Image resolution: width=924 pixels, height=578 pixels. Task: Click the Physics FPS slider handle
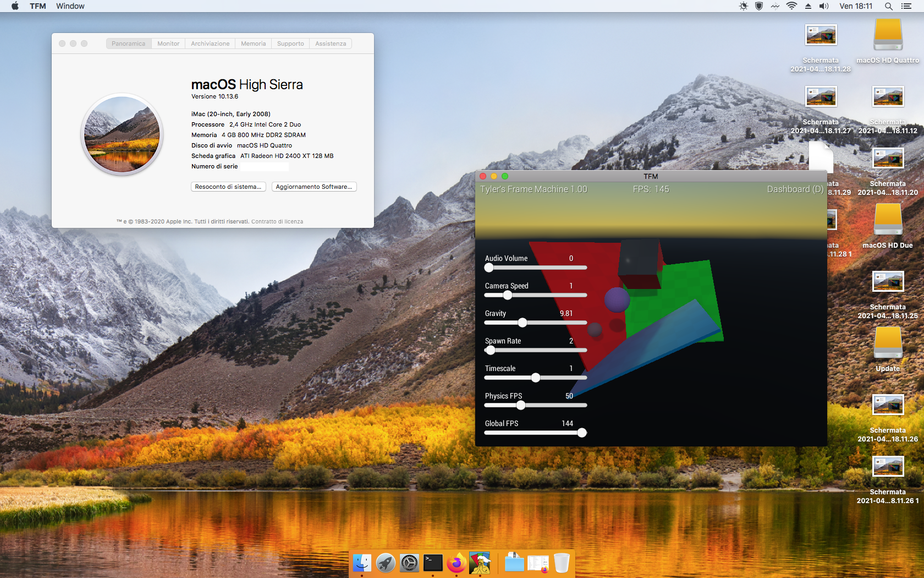[521, 405]
